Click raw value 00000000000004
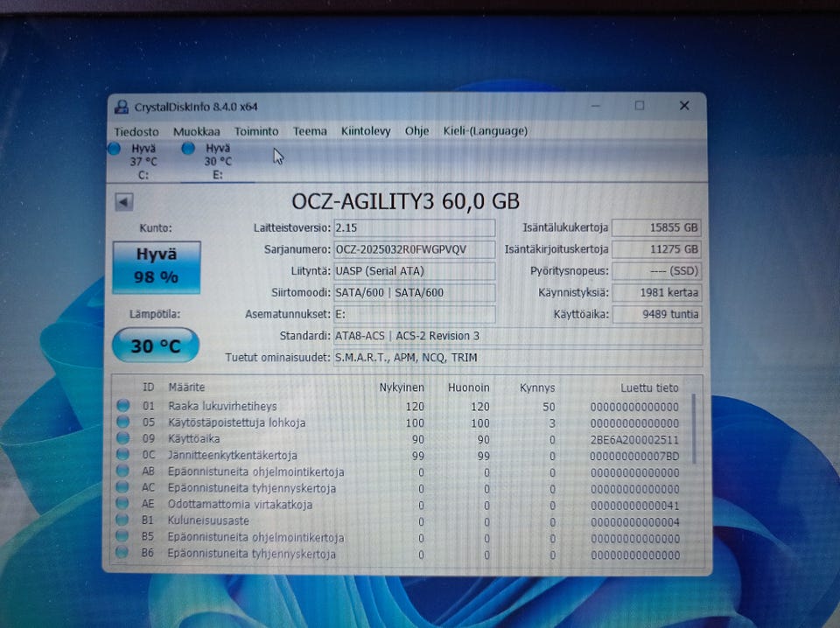The width and height of the screenshot is (840, 628). tap(635, 522)
